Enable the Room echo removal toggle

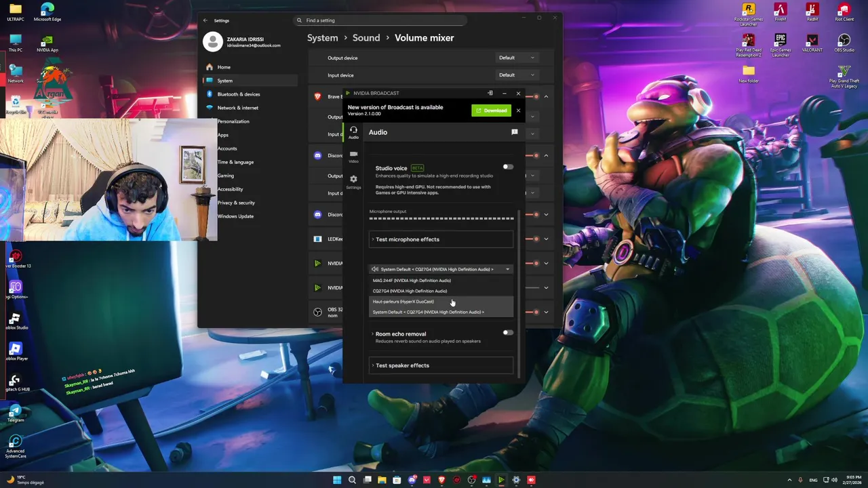pos(507,333)
